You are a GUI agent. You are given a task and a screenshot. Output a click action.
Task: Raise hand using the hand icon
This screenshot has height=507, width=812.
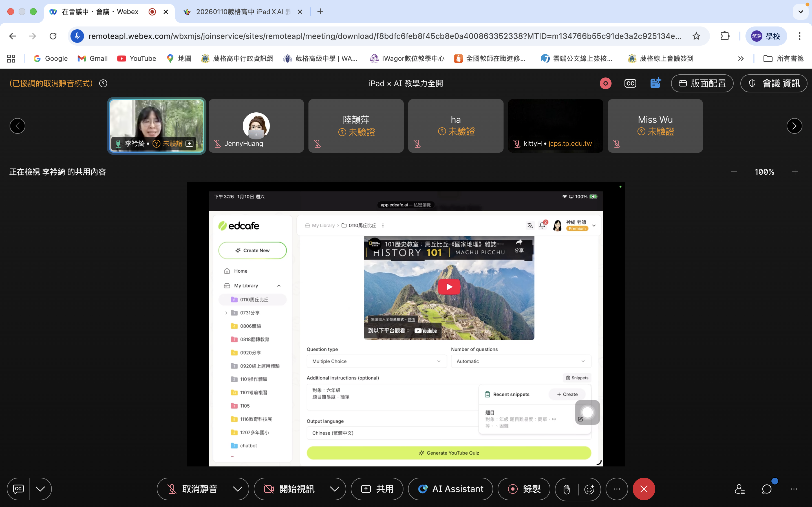click(x=567, y=489)
